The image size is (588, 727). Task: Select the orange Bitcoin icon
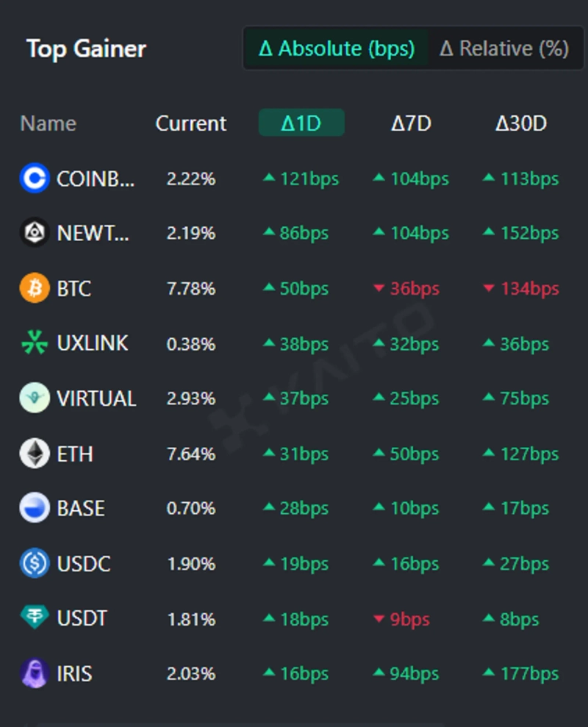(35, 288)
